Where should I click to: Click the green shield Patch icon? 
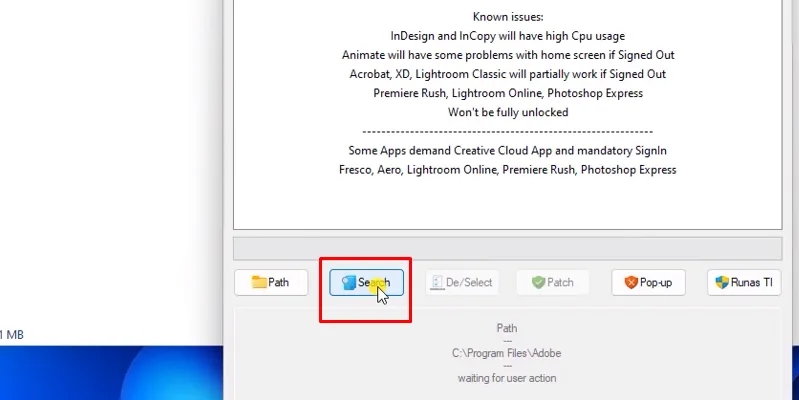538,283
